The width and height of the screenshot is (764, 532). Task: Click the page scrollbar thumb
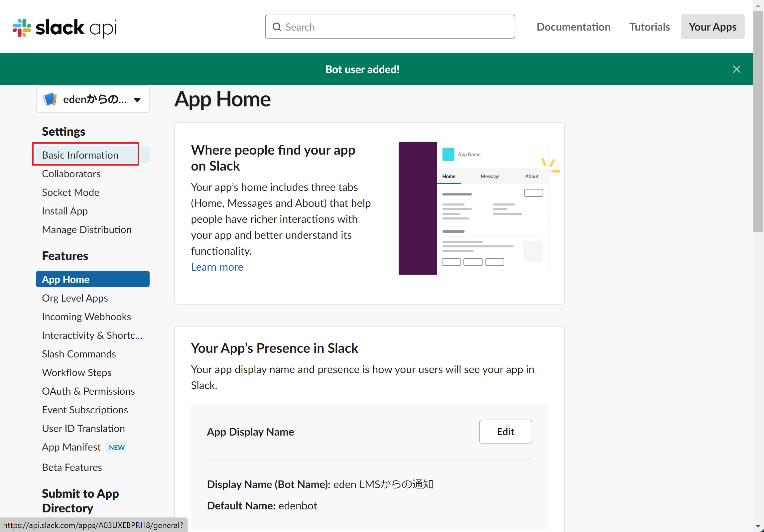[758, 121]
